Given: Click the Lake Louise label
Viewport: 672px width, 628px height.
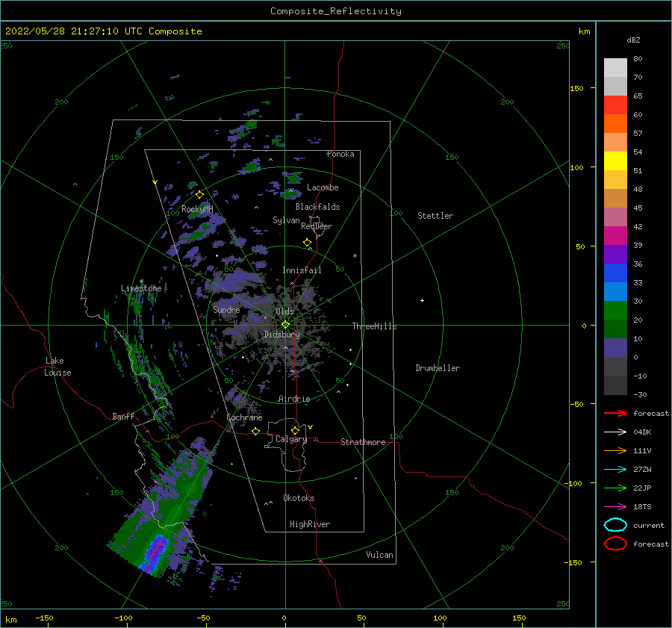Looking at the screenshot, I should [x=57, y=367].
